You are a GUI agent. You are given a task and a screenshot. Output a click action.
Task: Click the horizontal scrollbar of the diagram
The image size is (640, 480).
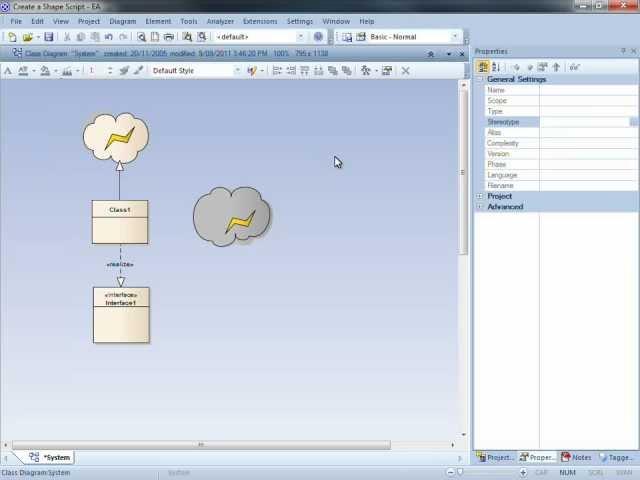(201, 445)
